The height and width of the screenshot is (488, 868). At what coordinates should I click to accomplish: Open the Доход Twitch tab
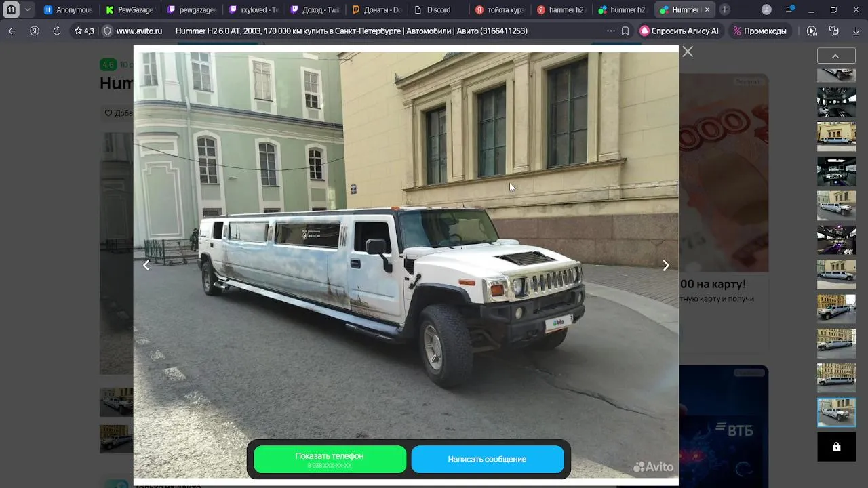tap(315, 10)
